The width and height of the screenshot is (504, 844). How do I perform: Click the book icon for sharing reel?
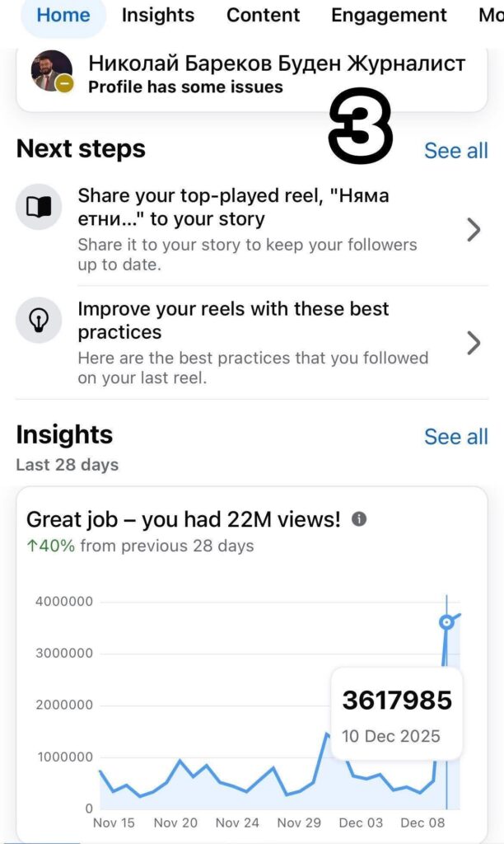(39, 207)
